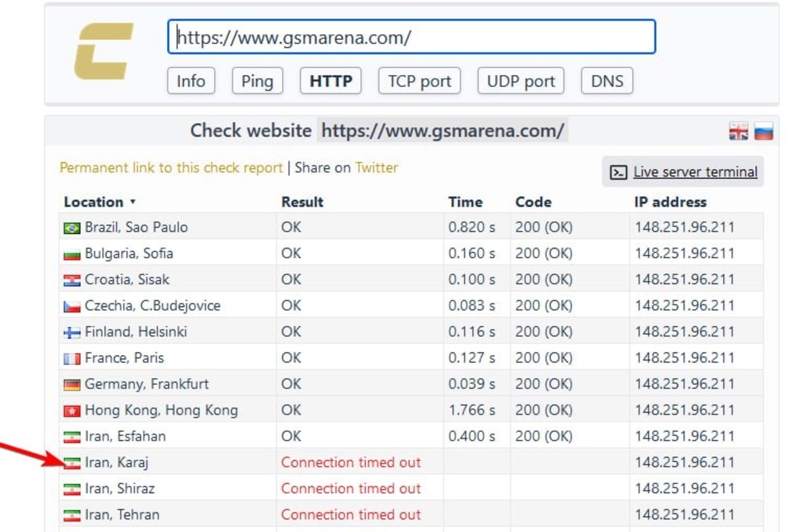Click the Time column header
The width and height of the screenshot is (787, 532).
(x=465, y=202)
